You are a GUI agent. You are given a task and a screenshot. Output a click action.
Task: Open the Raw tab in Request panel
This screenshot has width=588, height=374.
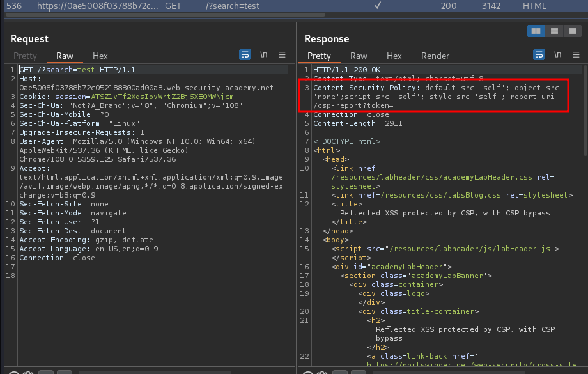tap(65, 56)
